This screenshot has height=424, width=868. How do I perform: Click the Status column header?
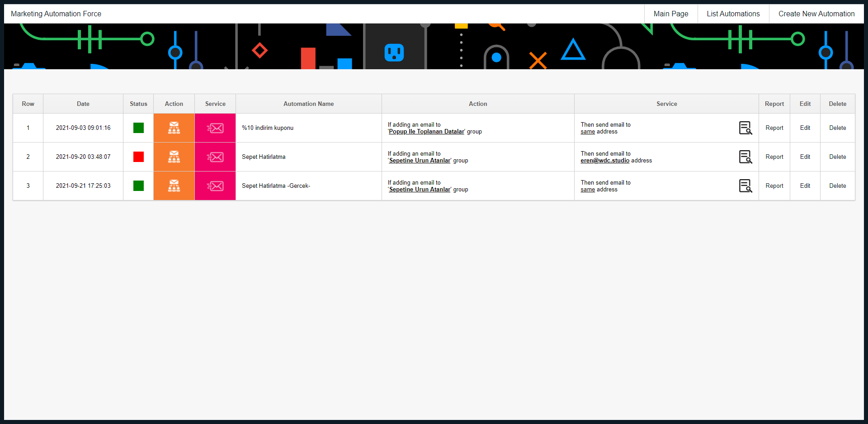click(138, 104)
